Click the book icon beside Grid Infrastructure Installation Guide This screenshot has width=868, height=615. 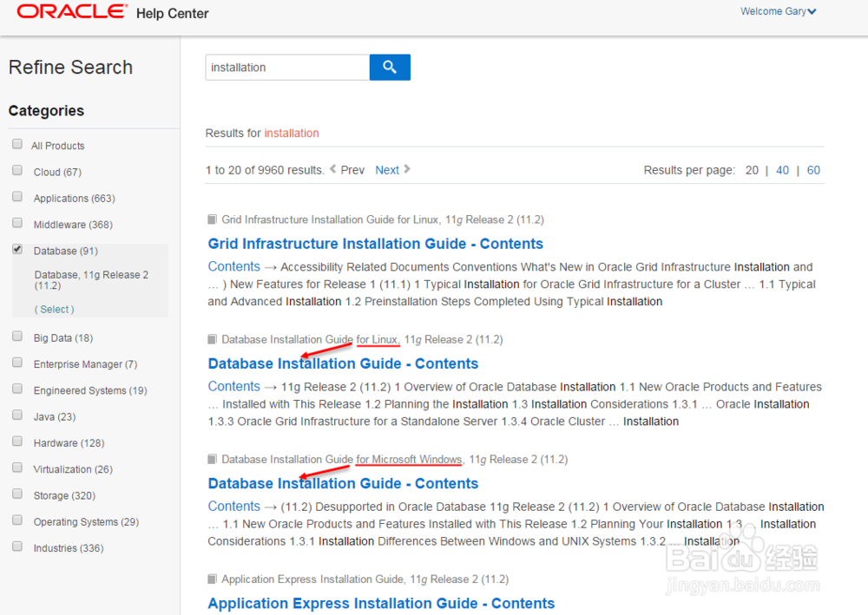[x=212, y=219]
